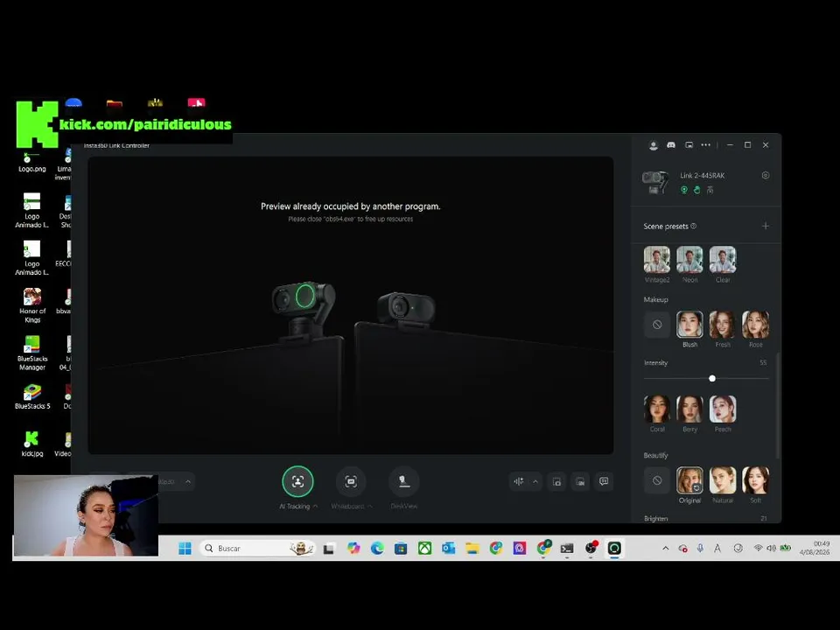Expand Whiteboard options chevron
The height and width of the screenshot is (630, 840).
tap(370, 507)
